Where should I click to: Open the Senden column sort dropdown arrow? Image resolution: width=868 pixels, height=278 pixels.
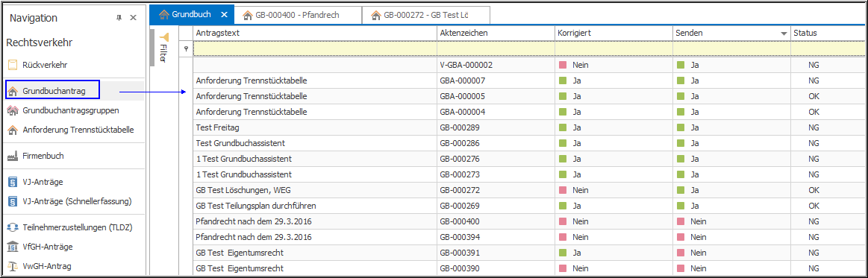784,34
